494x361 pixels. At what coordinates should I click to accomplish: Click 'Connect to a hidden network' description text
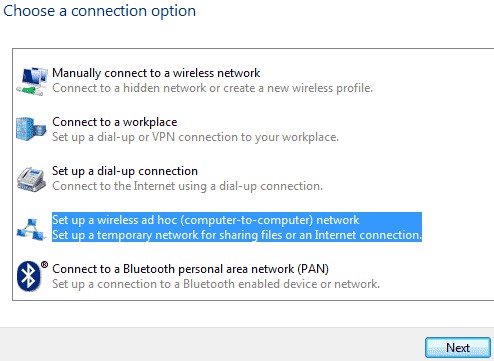[212, 88]
